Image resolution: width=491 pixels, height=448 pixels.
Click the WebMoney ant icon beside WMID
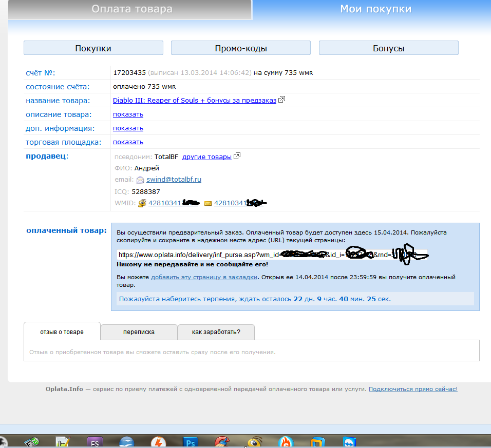142,203
